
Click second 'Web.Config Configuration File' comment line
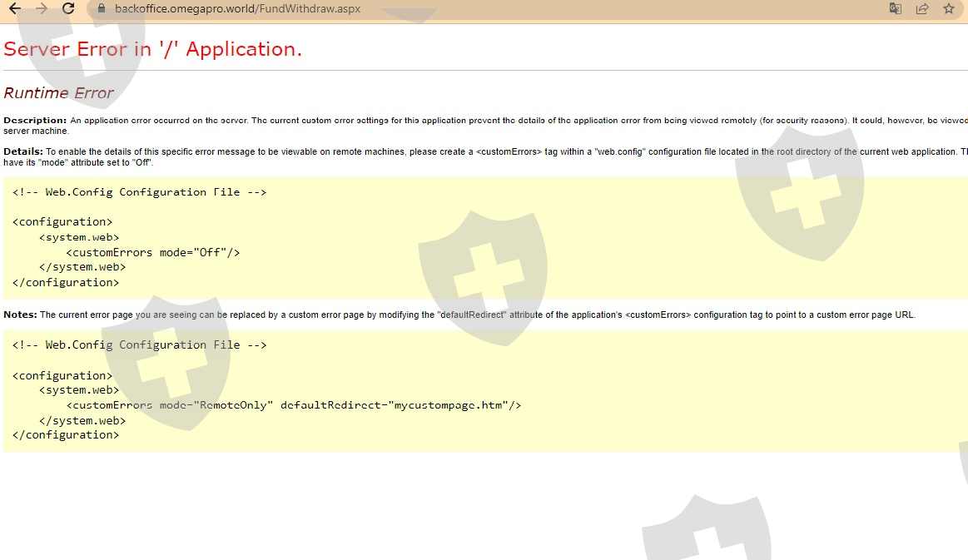click(x=140, y=345)
